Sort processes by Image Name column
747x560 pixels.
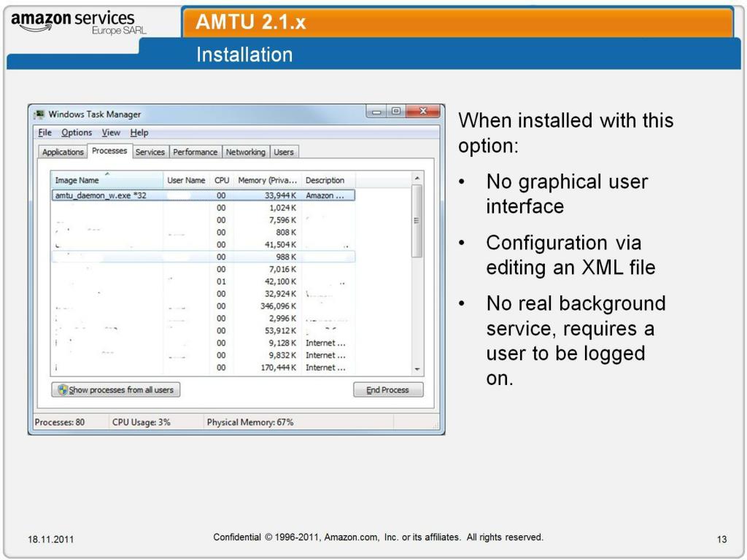[x=107, y=180]
